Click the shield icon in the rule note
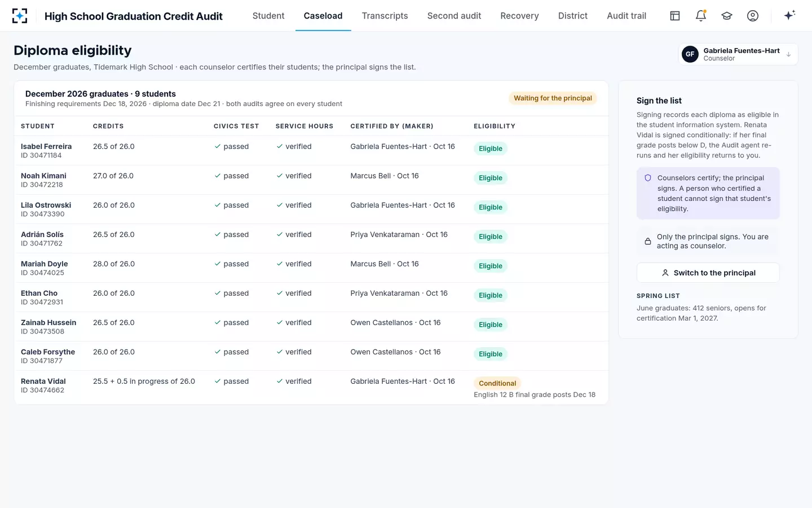 point(648,178)
